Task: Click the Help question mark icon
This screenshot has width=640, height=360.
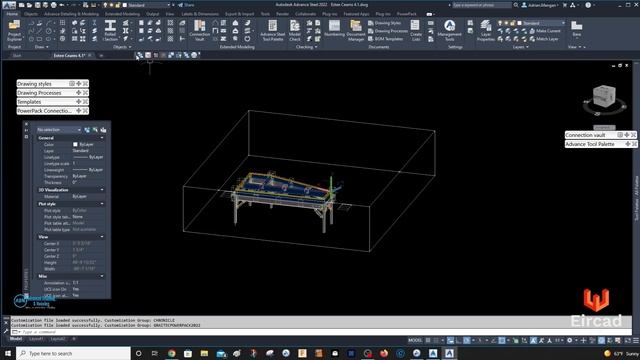Action: tap(588, 5)
